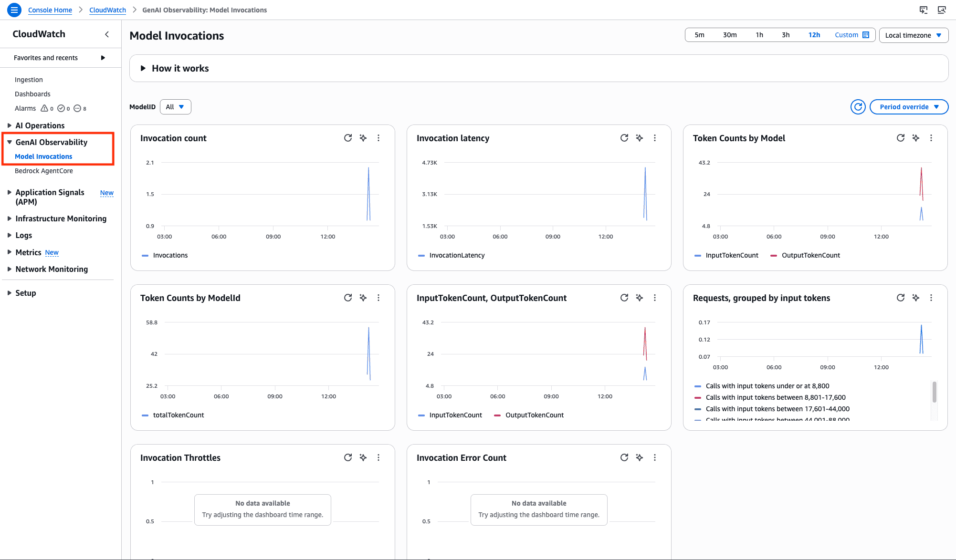Viewport: 956px width, 560px height.
Task: Click the calendar icon next to Custom
Action: pyautogui.click(x=865, y=34)
